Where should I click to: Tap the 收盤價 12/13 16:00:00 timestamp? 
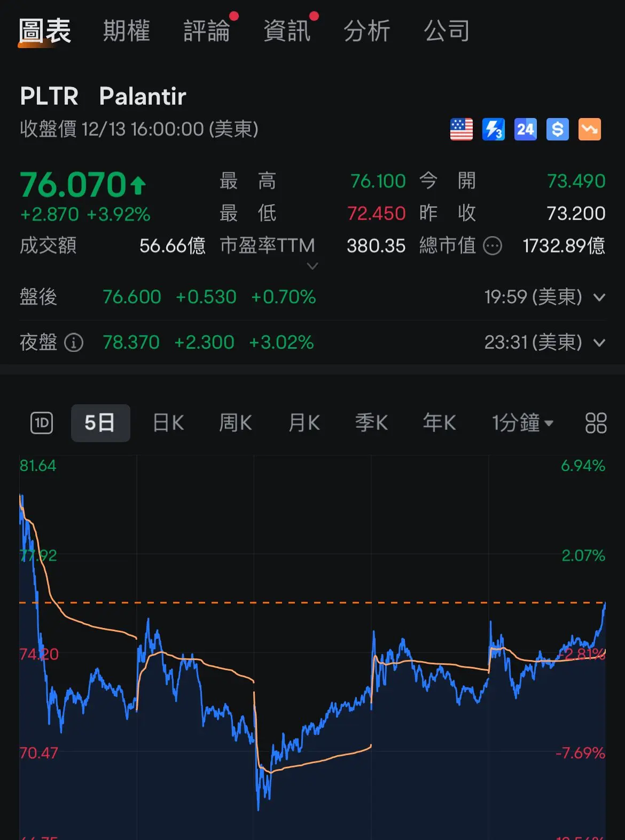click(139, 129)
